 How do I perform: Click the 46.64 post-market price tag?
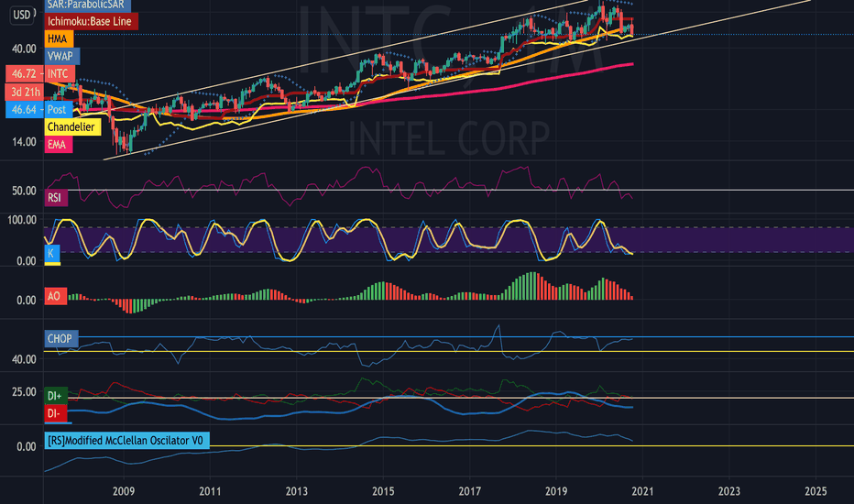click(24, 110)
